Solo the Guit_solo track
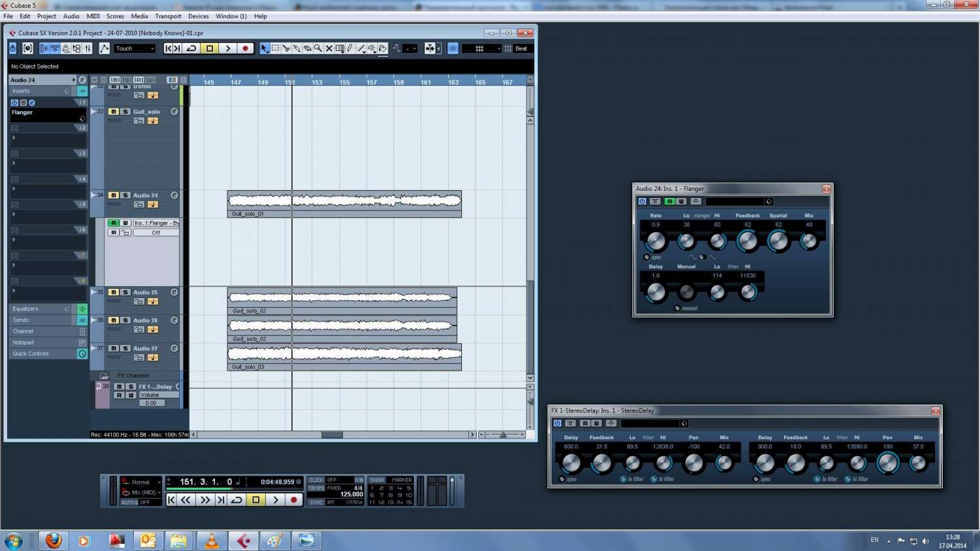 coord(125,112)
